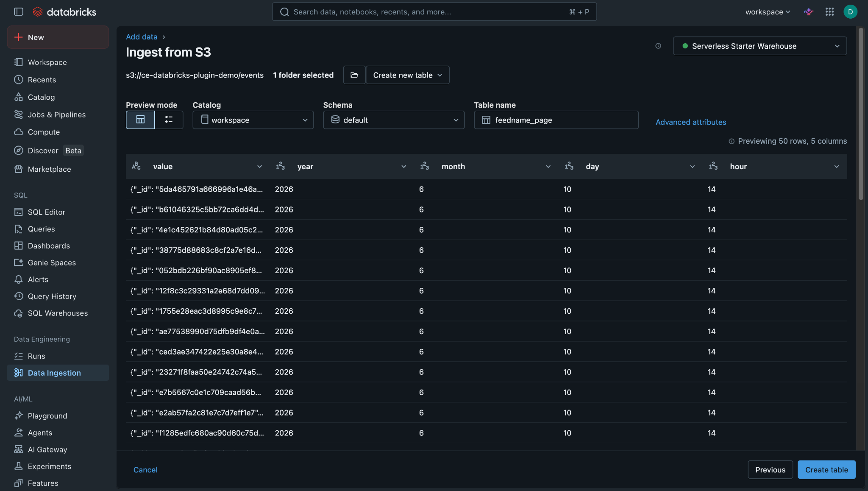868x491 pixels.
Task: Click the New button
Action: pyautogui.click(x=58, y=37)
